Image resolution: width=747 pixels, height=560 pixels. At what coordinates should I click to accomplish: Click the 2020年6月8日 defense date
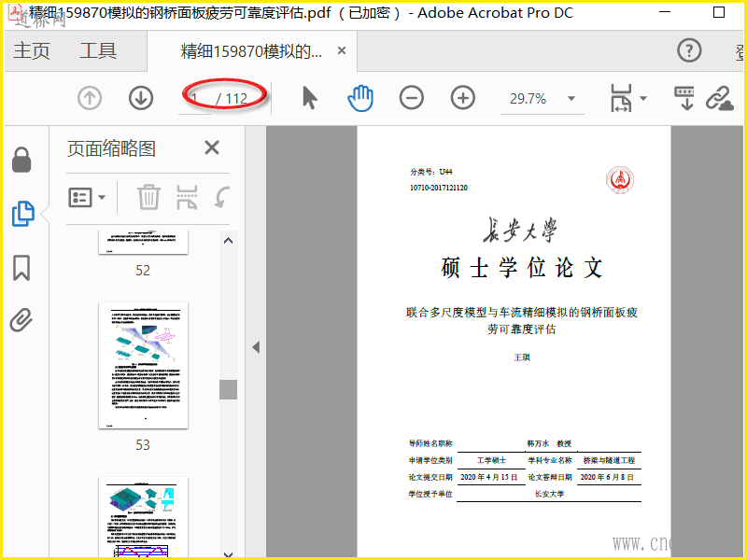click(x=607, y=477)
